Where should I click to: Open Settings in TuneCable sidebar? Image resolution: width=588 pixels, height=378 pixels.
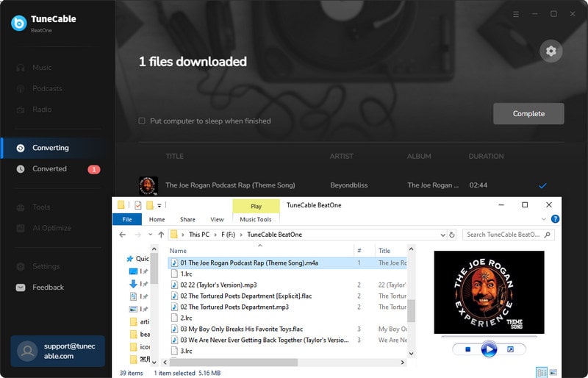coord(46,266)
